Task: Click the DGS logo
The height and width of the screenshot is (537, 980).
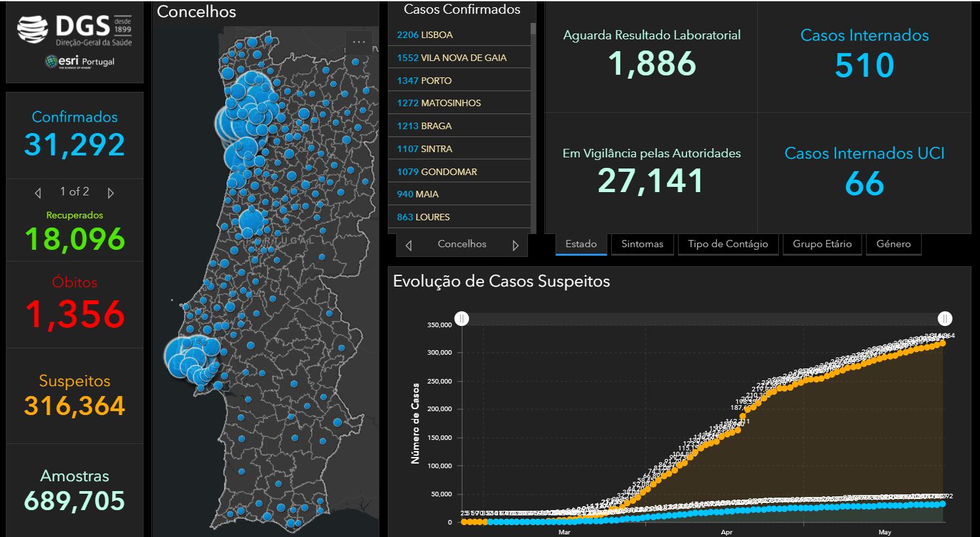Action: pyautogui.click(x=75, y=30)
